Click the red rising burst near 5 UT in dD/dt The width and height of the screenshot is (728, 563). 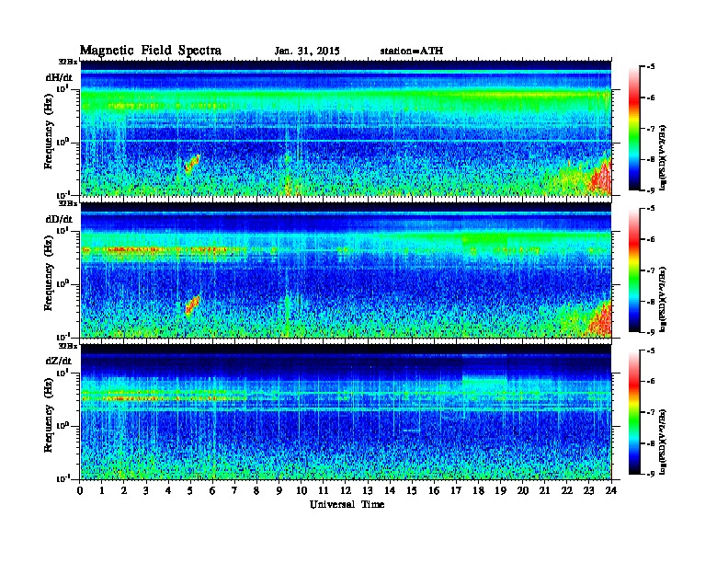coord(192,305)
